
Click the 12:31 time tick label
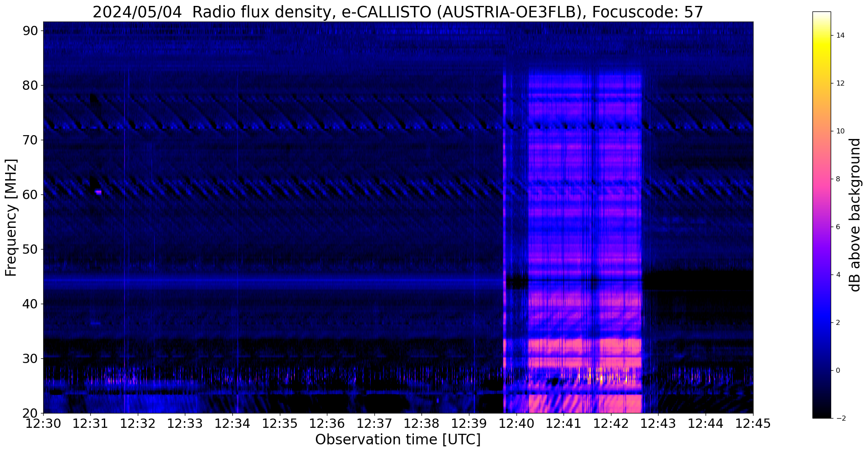90,423
